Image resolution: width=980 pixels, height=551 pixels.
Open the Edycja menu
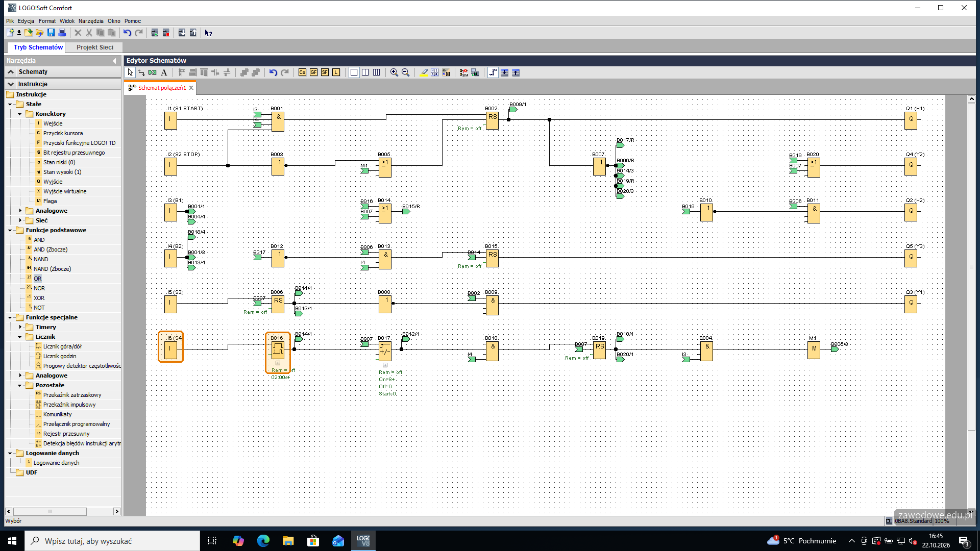tap(26, 21)
